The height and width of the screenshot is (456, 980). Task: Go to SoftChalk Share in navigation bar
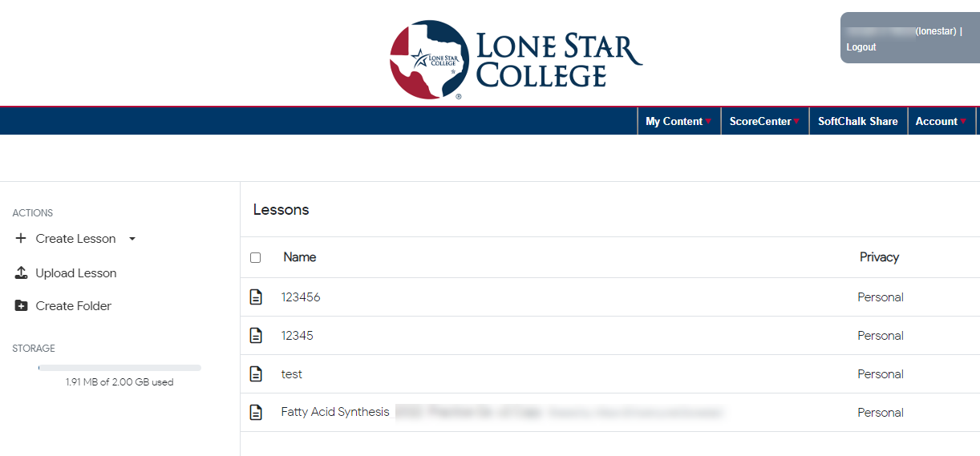(858, 121)
